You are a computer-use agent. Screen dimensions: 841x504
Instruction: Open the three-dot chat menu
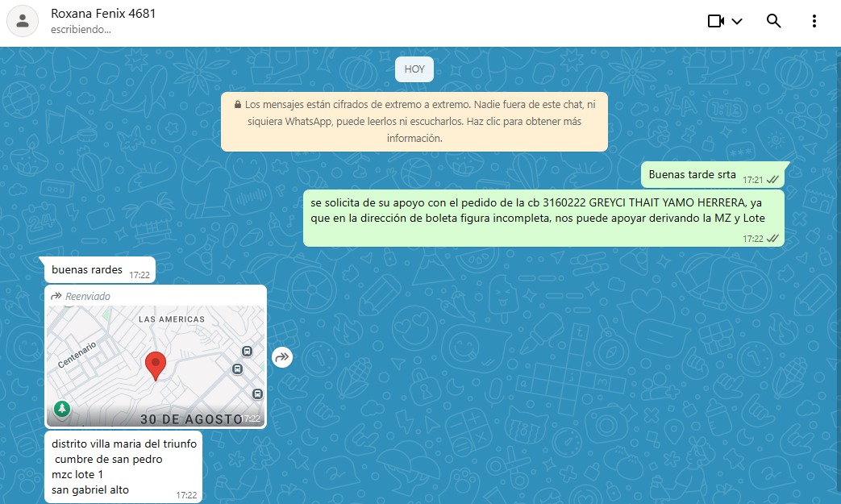(814, 22)
